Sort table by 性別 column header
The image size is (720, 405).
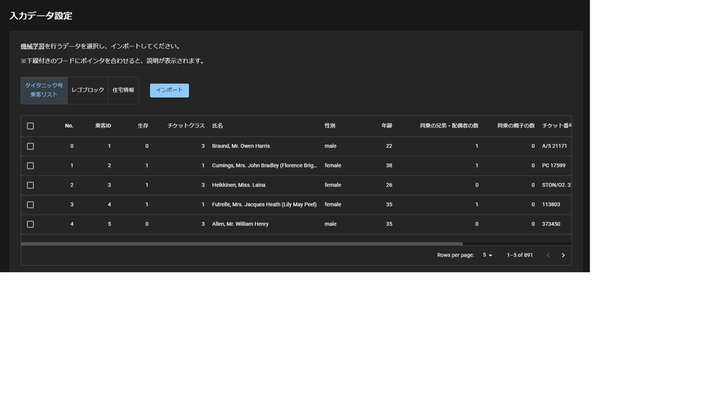[x=330, y=126]
